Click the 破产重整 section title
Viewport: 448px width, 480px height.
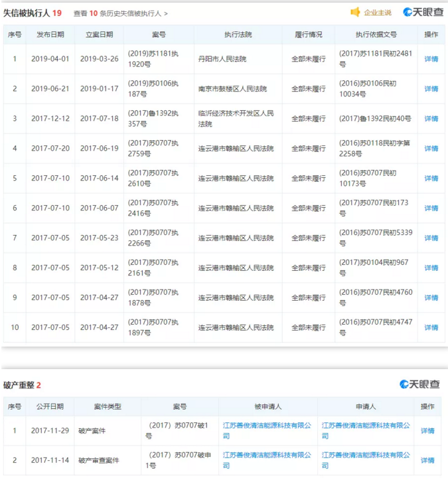19,385
